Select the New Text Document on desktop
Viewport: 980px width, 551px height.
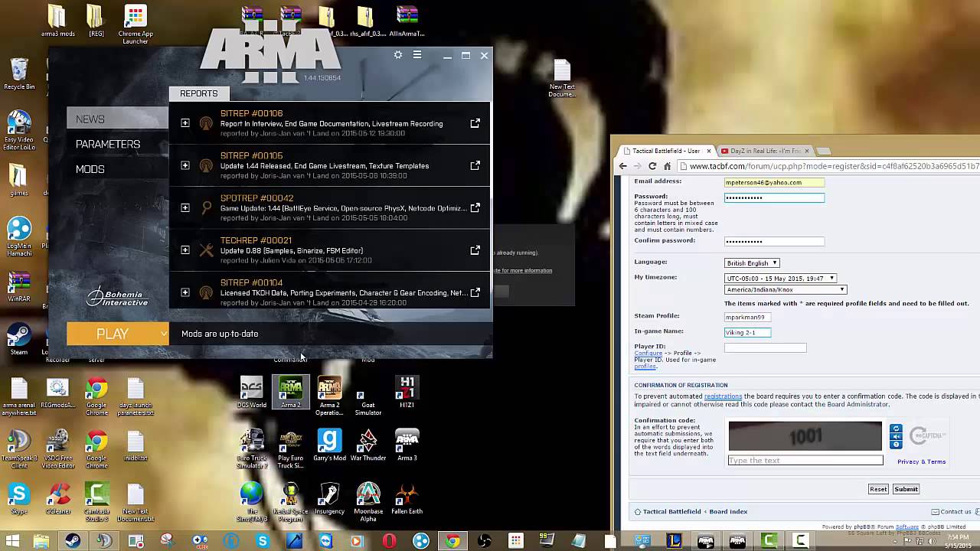[562, 79]
